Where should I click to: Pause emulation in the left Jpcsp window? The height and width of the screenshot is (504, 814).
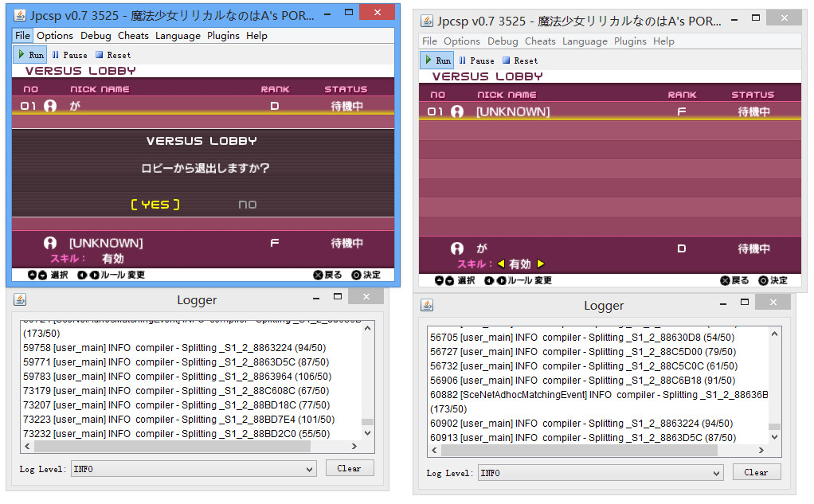(x=69, y=55)
